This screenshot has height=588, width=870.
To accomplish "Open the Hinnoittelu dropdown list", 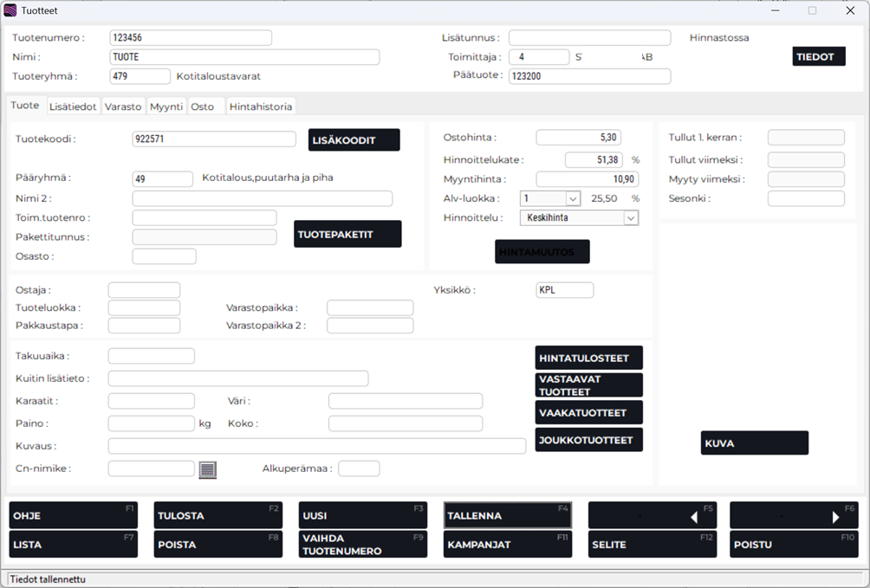I will pyautogui.click(x=631, y=218).
